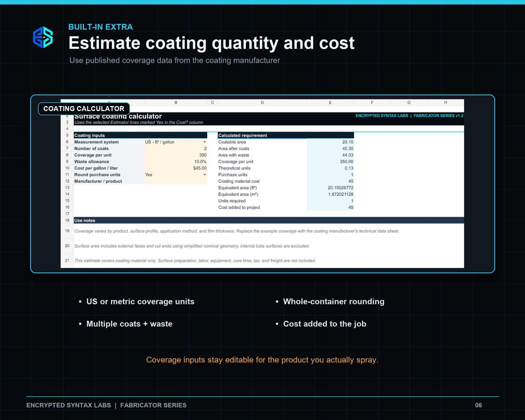The width and height of the screenshot is (525, 420).
Task: Click row number 19 header
Action: coord(67,231)
